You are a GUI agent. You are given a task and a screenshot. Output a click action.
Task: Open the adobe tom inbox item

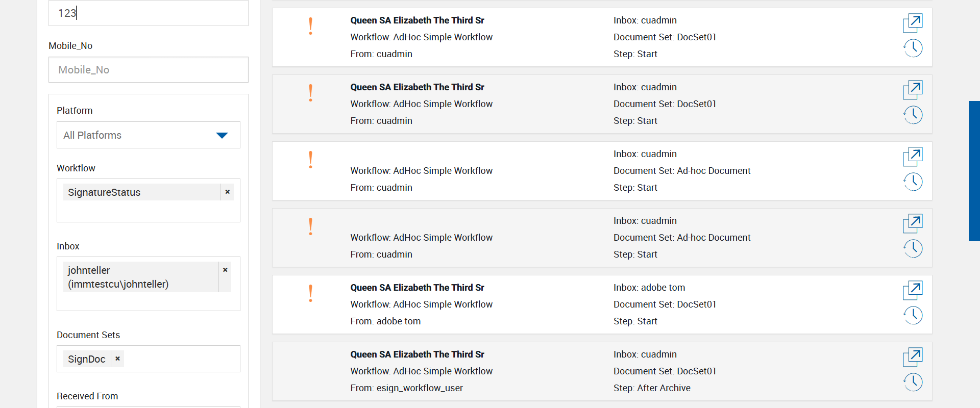913,290
